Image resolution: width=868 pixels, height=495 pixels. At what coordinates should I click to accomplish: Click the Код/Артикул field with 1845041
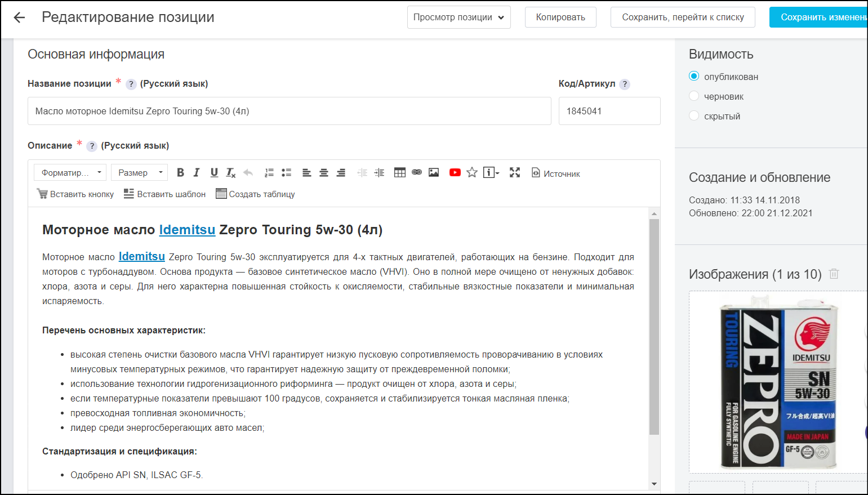coord(609,111)
